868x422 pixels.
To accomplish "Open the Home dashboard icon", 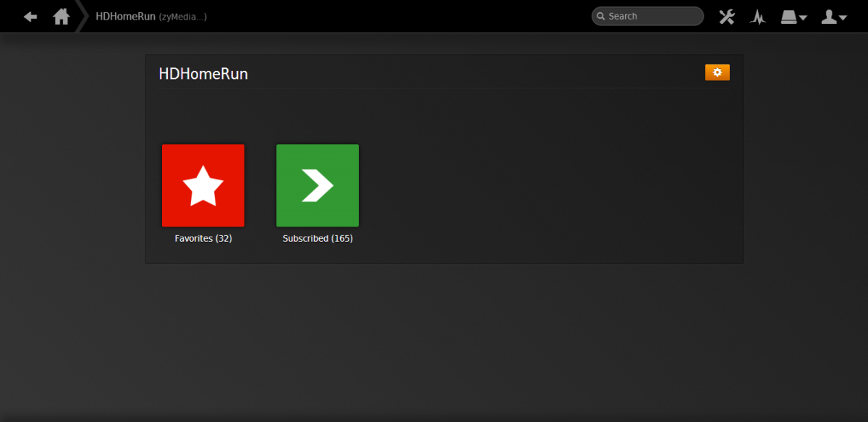I will 61,16.
